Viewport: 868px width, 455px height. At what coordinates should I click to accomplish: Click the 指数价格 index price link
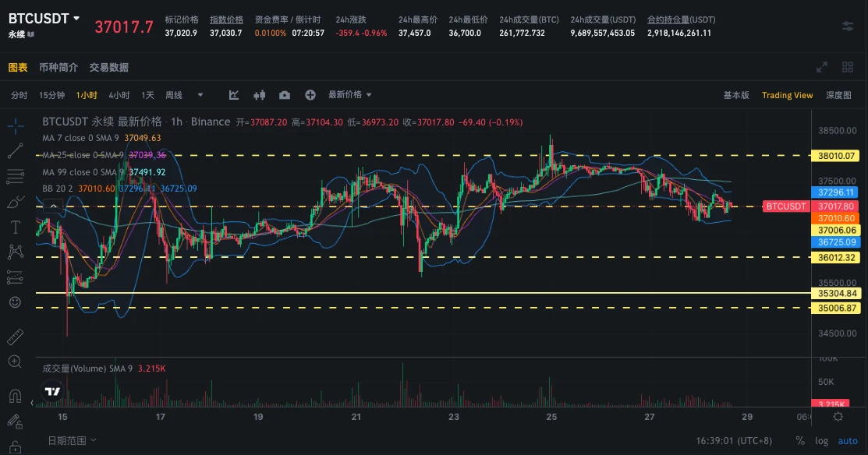tap(225, 19)
